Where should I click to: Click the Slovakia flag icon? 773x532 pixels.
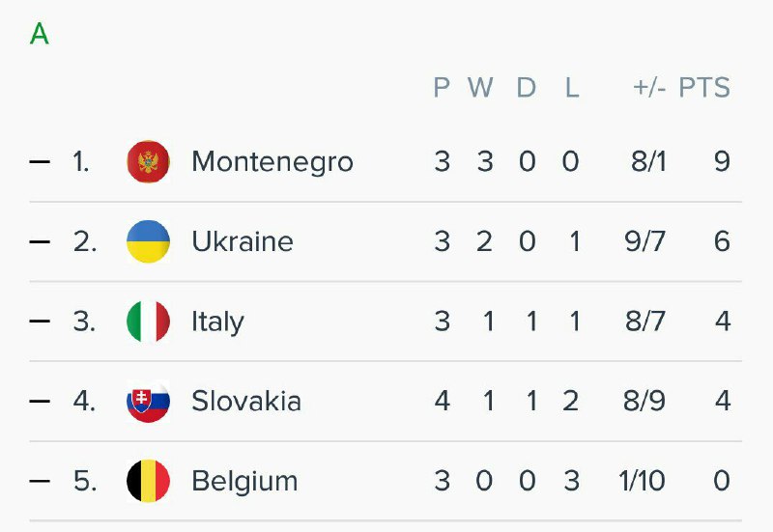(x=148, y=401)
